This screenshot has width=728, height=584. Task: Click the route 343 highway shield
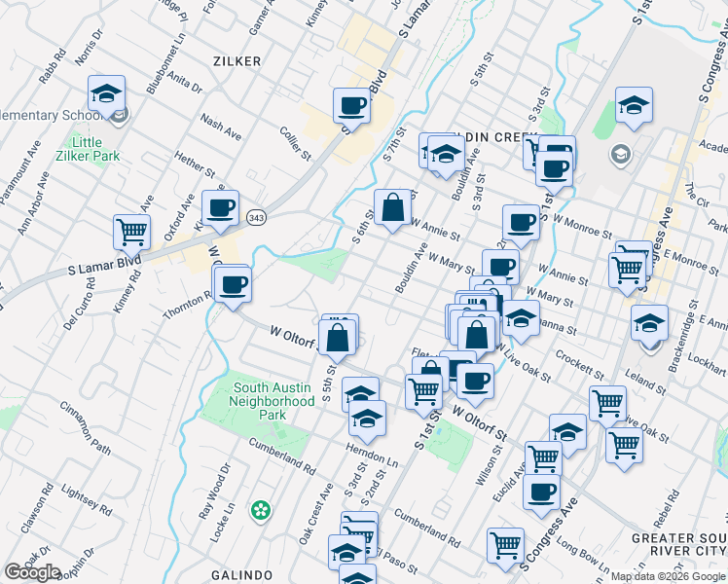click(x=256, y=217)
